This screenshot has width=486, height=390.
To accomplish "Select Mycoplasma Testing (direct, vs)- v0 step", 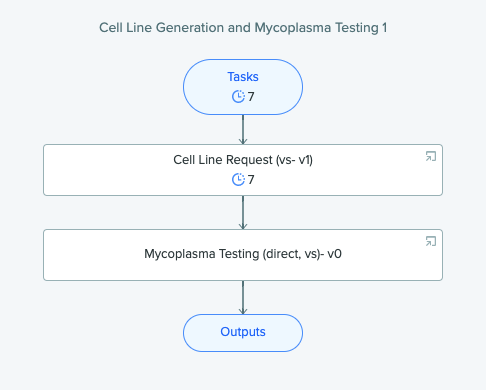I will pos(243,255).
